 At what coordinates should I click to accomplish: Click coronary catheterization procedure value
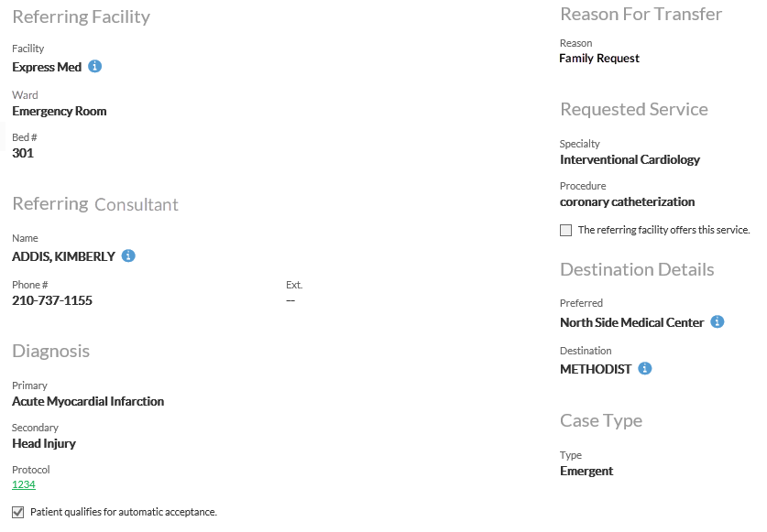(x=627, y=202)
